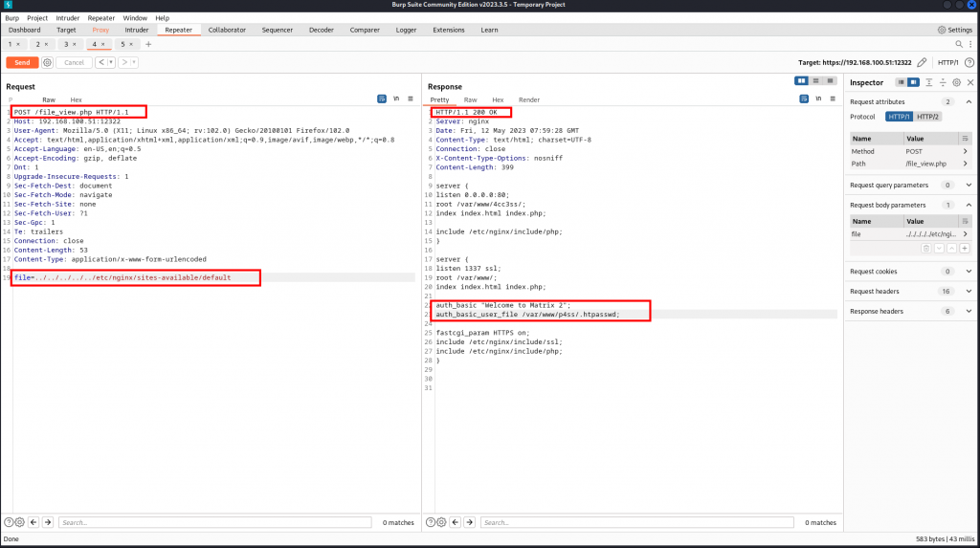Expand Request cookies section

pyautogui.click(x=969, y=272)
